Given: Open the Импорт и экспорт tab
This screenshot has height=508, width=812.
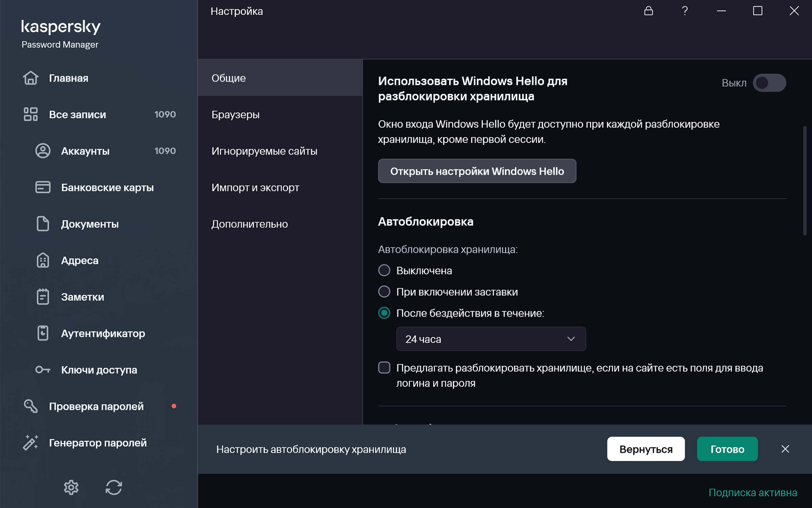Looking at the screenshot, I should tap(255, 187).
